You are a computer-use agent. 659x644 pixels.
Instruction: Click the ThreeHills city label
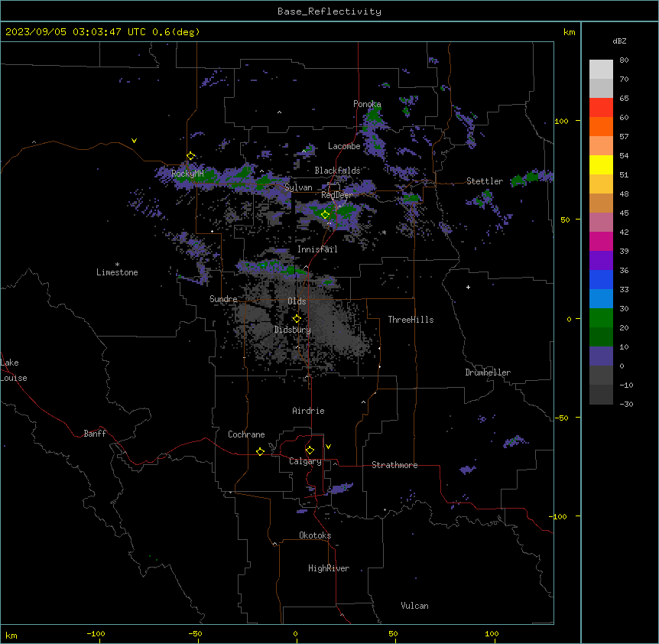pos(411,320)
